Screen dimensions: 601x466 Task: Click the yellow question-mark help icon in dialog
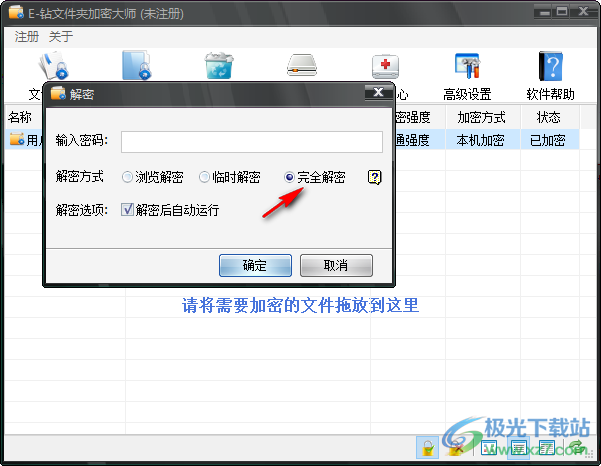374,177
